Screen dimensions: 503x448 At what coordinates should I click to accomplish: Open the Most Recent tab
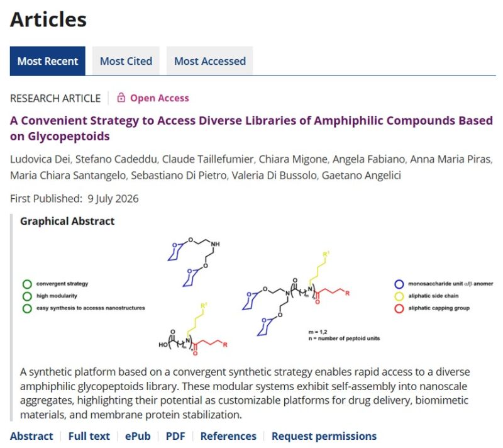tap(48, 61)
